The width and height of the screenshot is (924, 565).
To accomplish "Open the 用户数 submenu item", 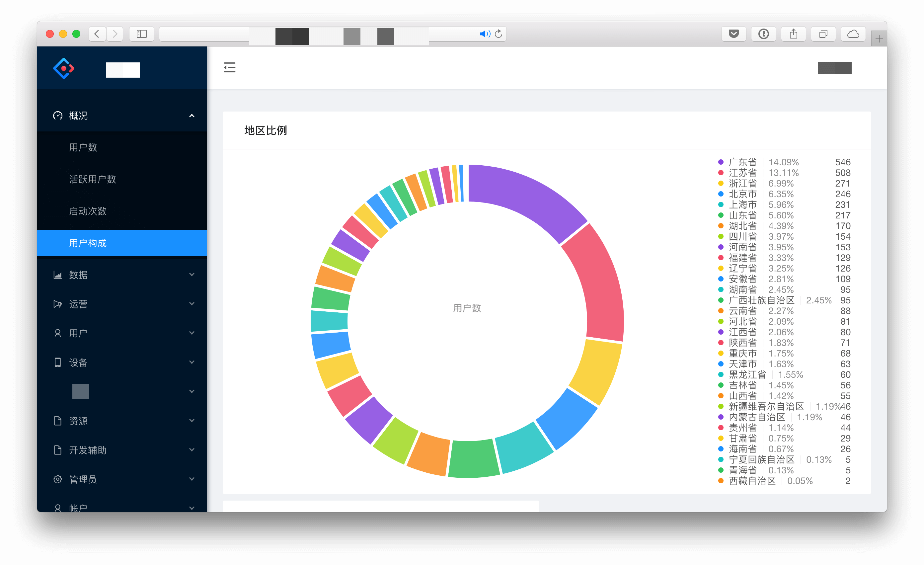I will (x=122, y=147).
